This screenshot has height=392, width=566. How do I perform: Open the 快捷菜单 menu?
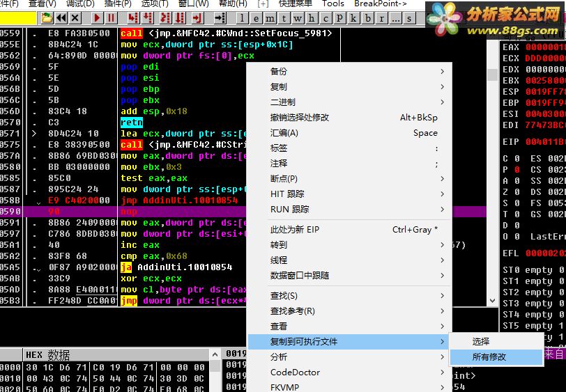296,4
